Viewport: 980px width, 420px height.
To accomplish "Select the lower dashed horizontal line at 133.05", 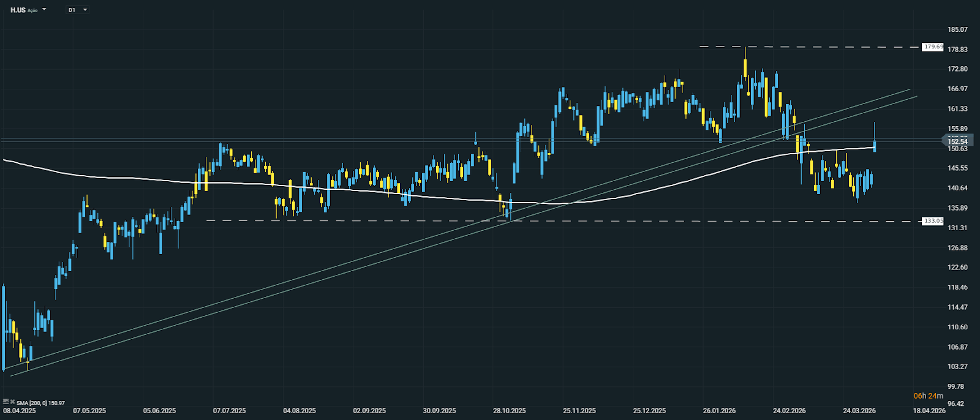I will pyautogui.click(x=674, y=221).
